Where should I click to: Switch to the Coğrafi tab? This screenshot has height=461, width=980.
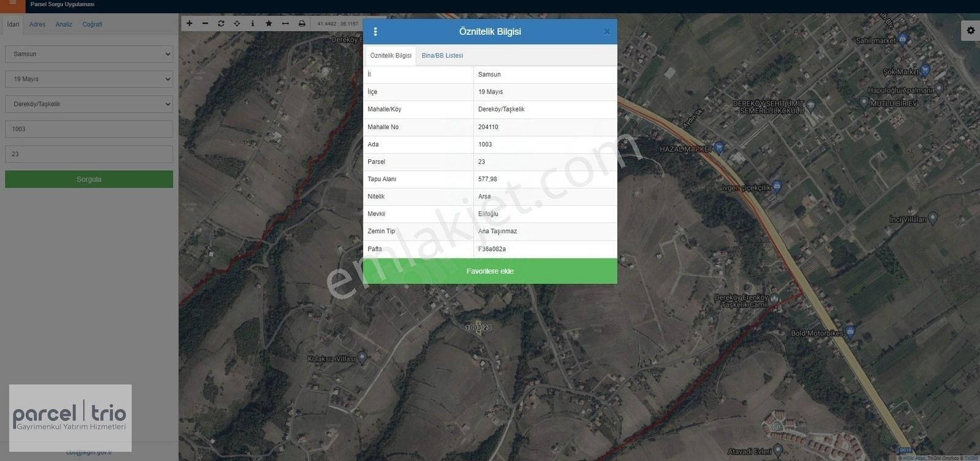[x=92, y=24]
